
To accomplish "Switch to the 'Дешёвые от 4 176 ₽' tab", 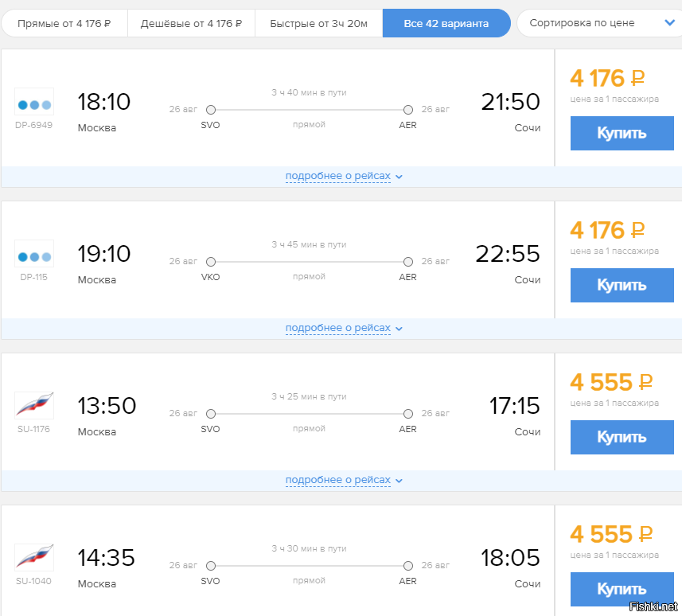I will pyautogui.click(x=191, y=24).
